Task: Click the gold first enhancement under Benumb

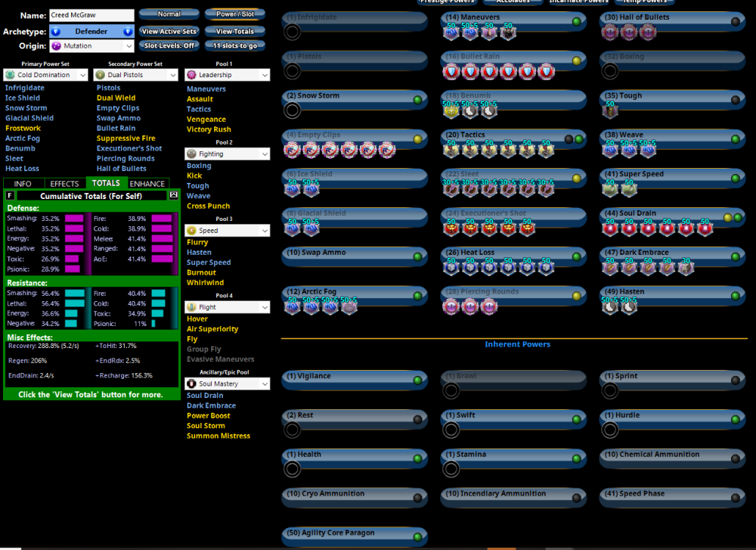Action: [451, 110]
